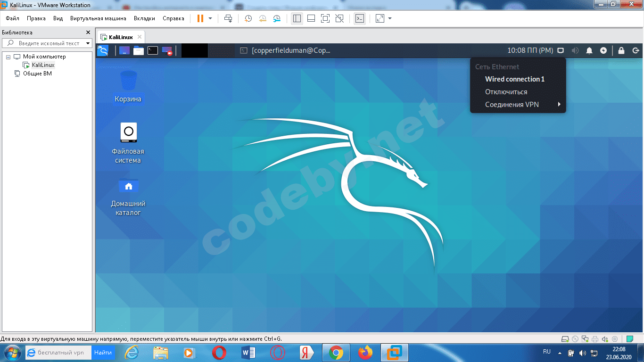Click the hard disk device status icon
644x362 pixels.
pyautogui.click(x=565, y=339)
